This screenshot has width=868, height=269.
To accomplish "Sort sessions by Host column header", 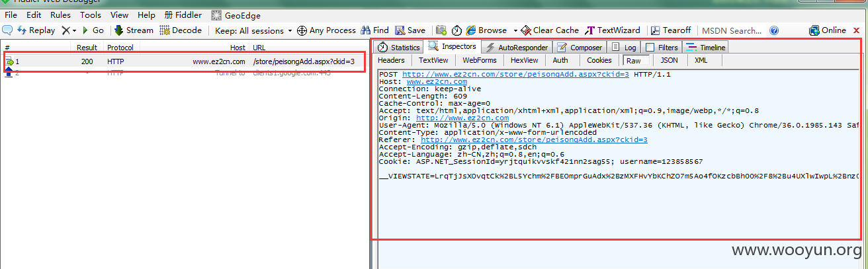I will pyautogui.click(x=238, y=48).
